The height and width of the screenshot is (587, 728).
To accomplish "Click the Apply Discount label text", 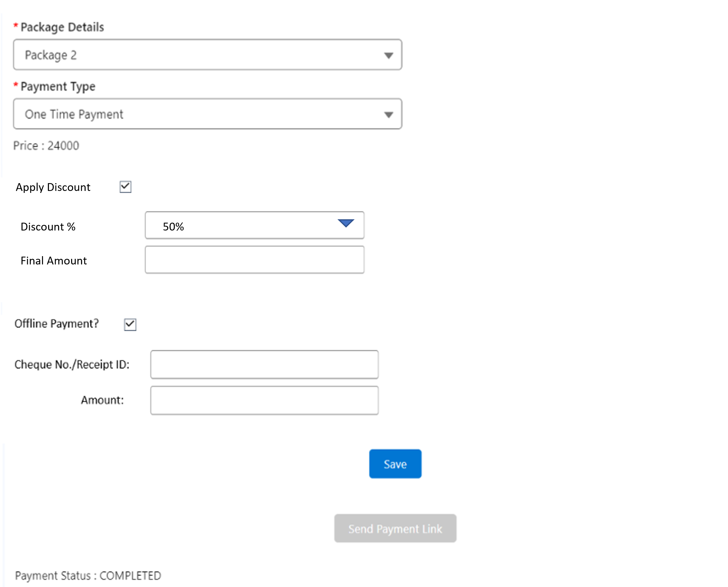I will 53,187.
